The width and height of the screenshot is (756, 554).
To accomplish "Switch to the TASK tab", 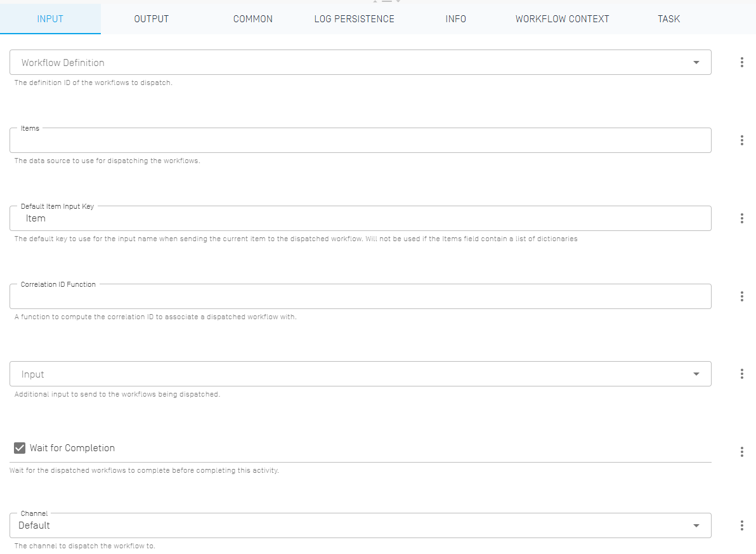I will pyautogui.click(x=668, y=19).
